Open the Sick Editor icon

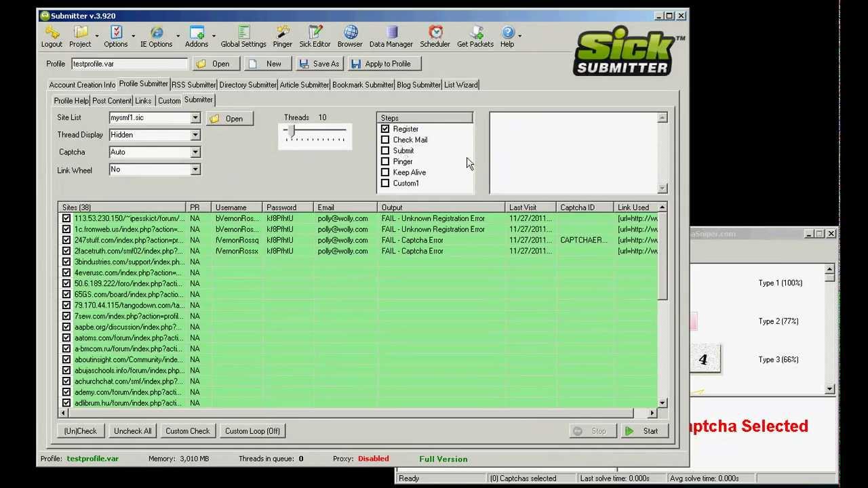point(315,37)
